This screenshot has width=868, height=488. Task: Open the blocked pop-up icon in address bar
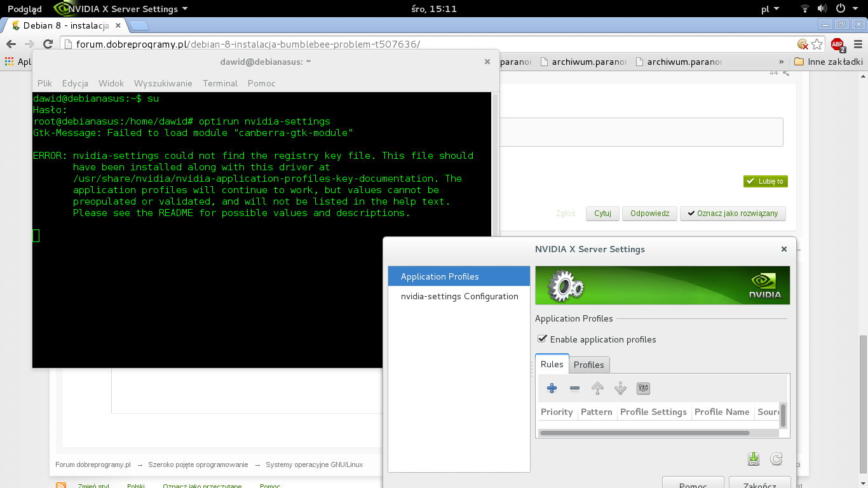(803, 44)
